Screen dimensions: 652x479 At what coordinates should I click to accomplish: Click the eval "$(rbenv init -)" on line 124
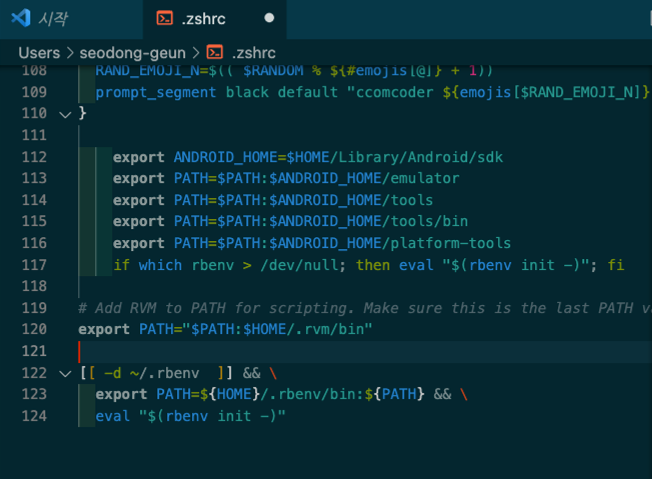pos(190,416)
